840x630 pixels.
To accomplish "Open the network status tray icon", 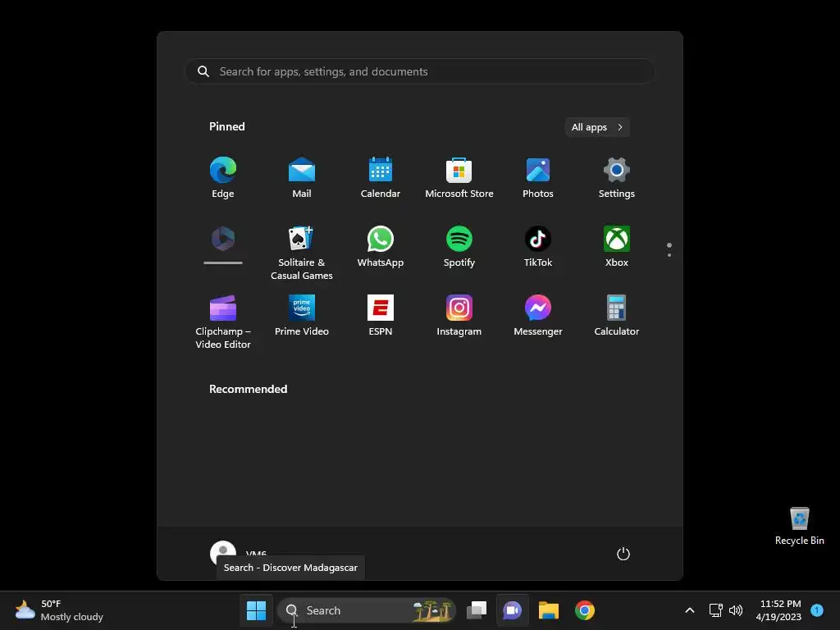I will pos(715,610).
